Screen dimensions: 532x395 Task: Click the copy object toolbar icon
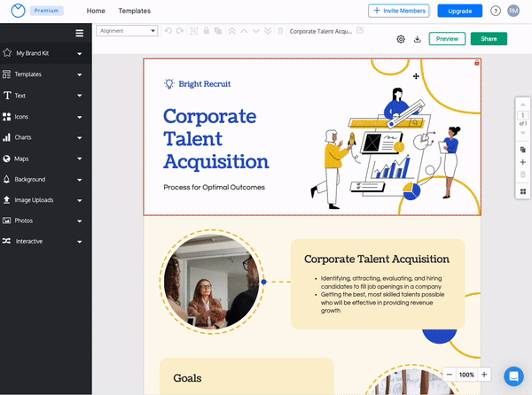pos(218,31)
